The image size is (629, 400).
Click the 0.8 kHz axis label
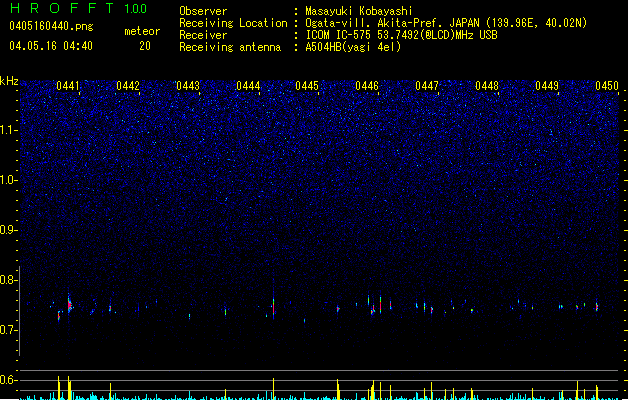(x=8, y=280)
